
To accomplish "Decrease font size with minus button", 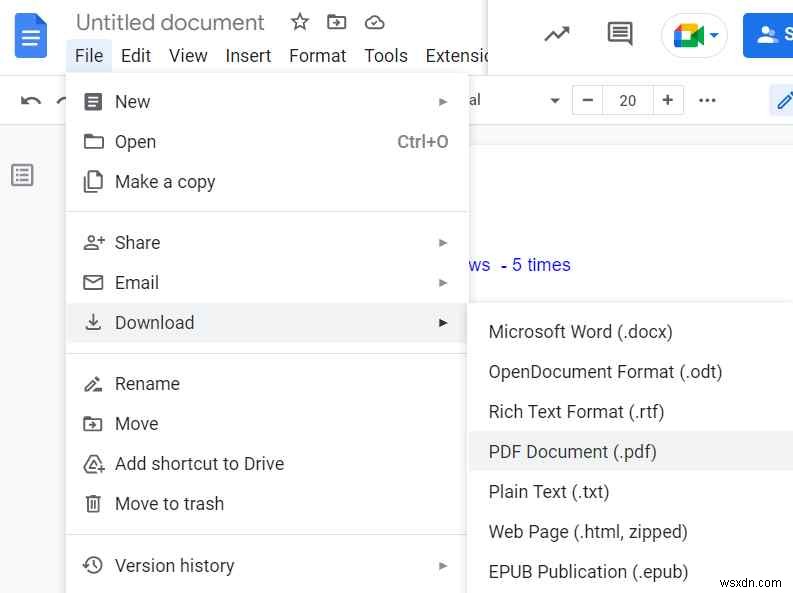I will click(587, 100).
